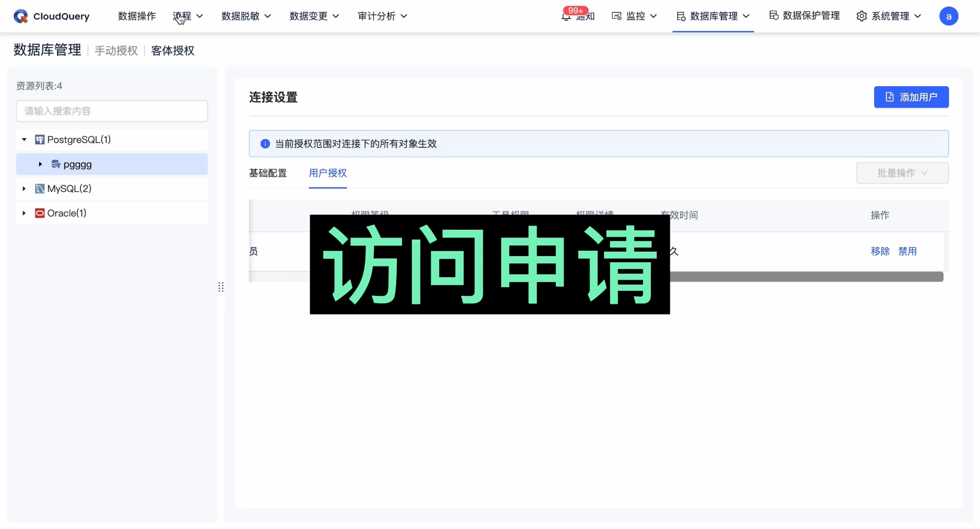The height and width of the screenshot is (529, 980).
Task: Expand the MySQL(2) tree node
Action: [24, 189]
